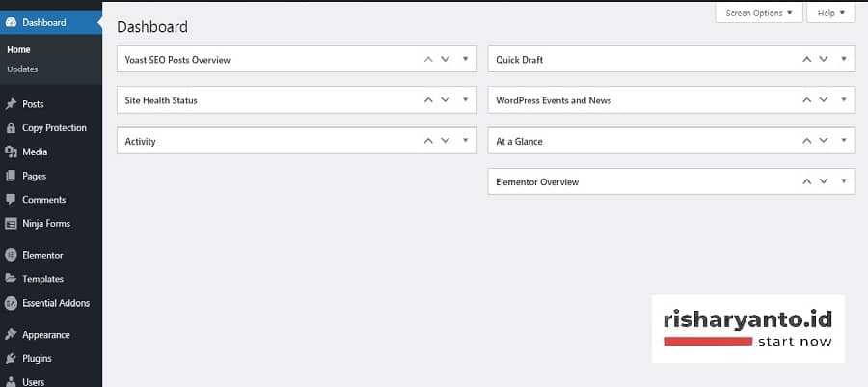Click the Pages icon in sidebar
Viewport: 868px width, 387px height.
(x=11, y=176)
